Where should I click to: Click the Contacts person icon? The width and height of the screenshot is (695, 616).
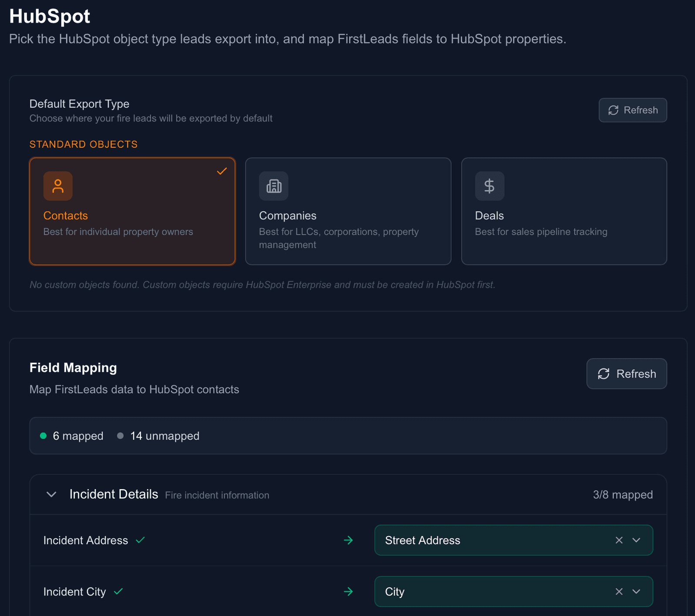point(58,186)
